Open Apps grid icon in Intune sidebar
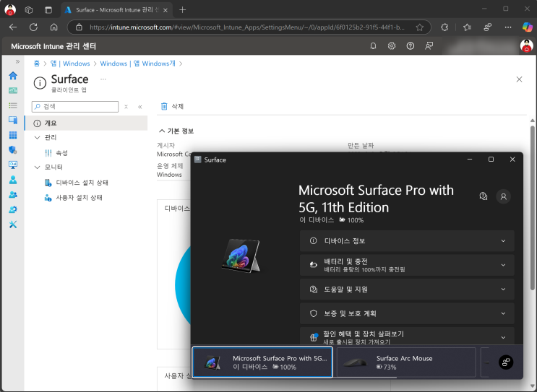537x392 pixels. click(x=13, y=135)
